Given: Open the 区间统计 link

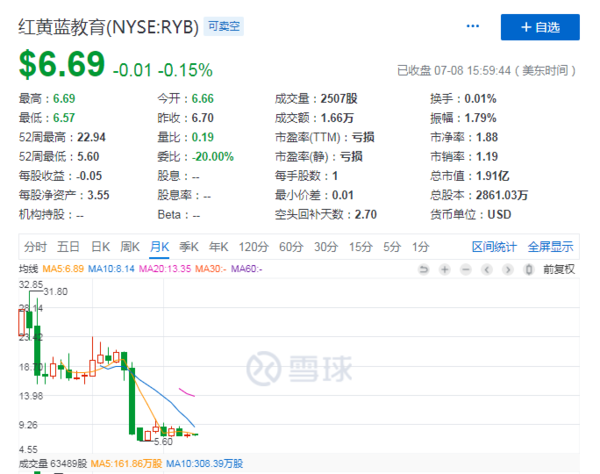Looking at the screenshot, I should click(494, 247).
